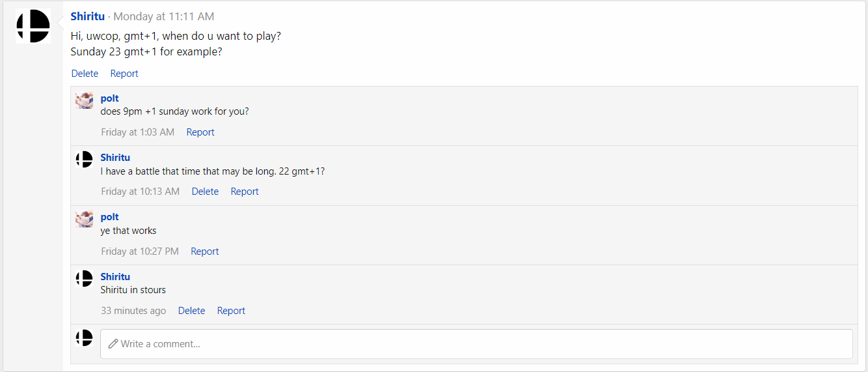
Task: Click Shiritu's large profile avatar
Action: (x=33, y=26)
